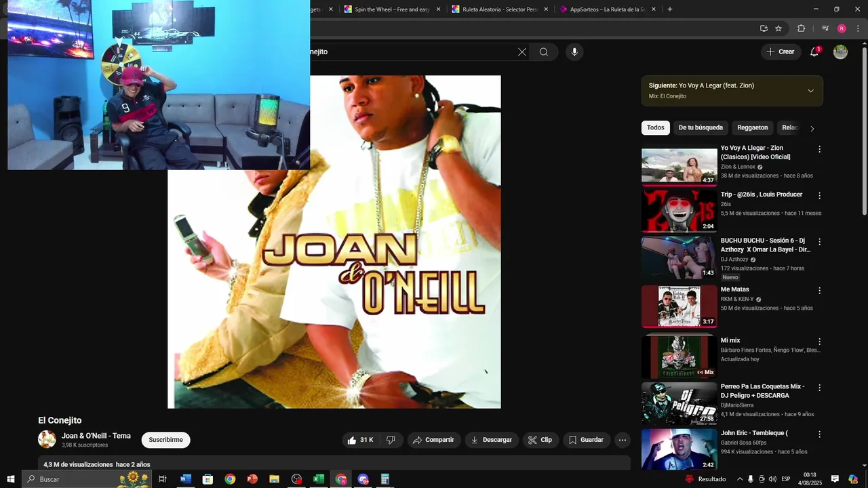The height and width of the screenshot is (488, 868).
Task: Open options for Me Matas video
Action: pyautogui.click(x=819, y=290)
